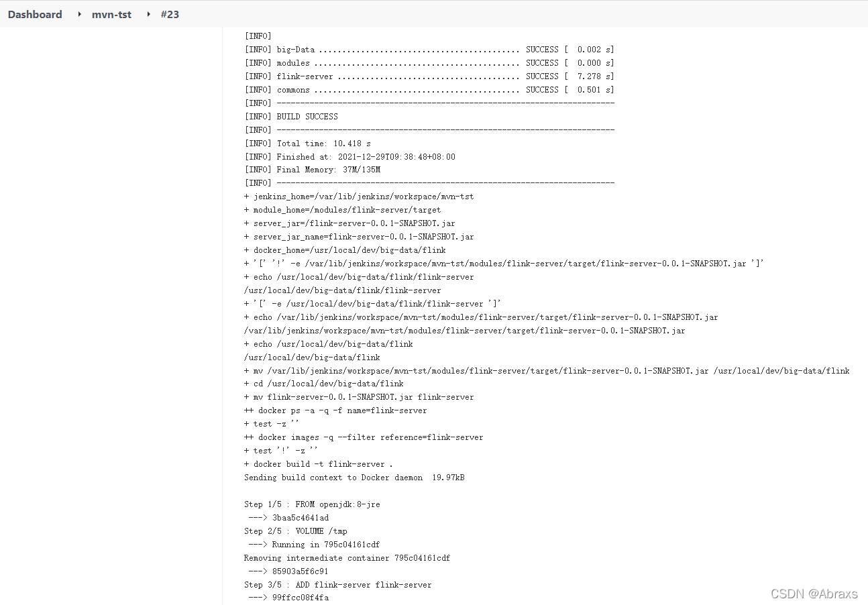Click the "test '!' -z ''" line
Viewport: 868px width, 605px height.
point(281,451)
